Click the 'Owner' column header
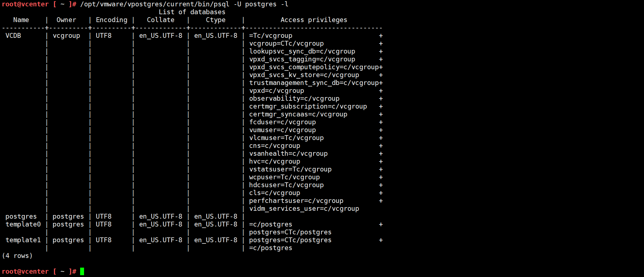The width and height of the screenshot is (644, 277). point(66,20)
